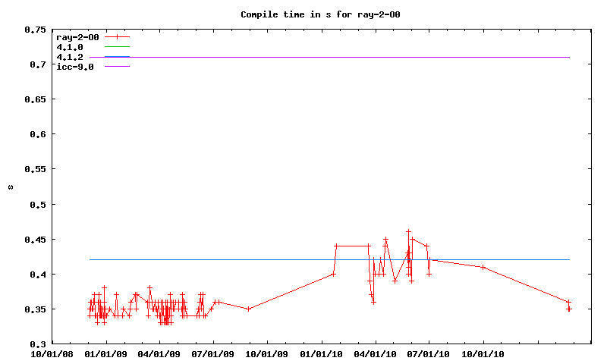The height and width of the screenshot is (364, 607).
Task: Select the icc-9.0 legend label
Action: pyautogui.click(x=74, y=67)
